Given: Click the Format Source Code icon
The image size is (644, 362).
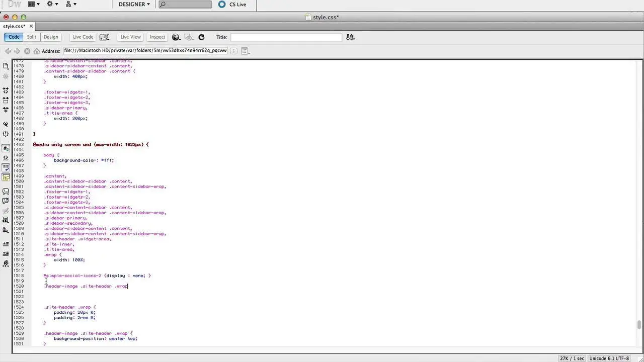Looking at the screenshot, I should pyautogui.click(x=6, y=263).
